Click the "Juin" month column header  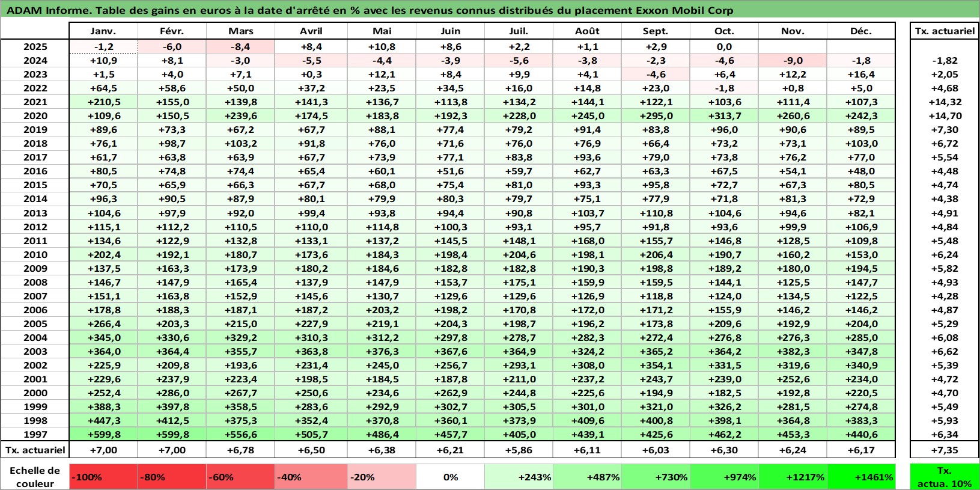point(450,31)
